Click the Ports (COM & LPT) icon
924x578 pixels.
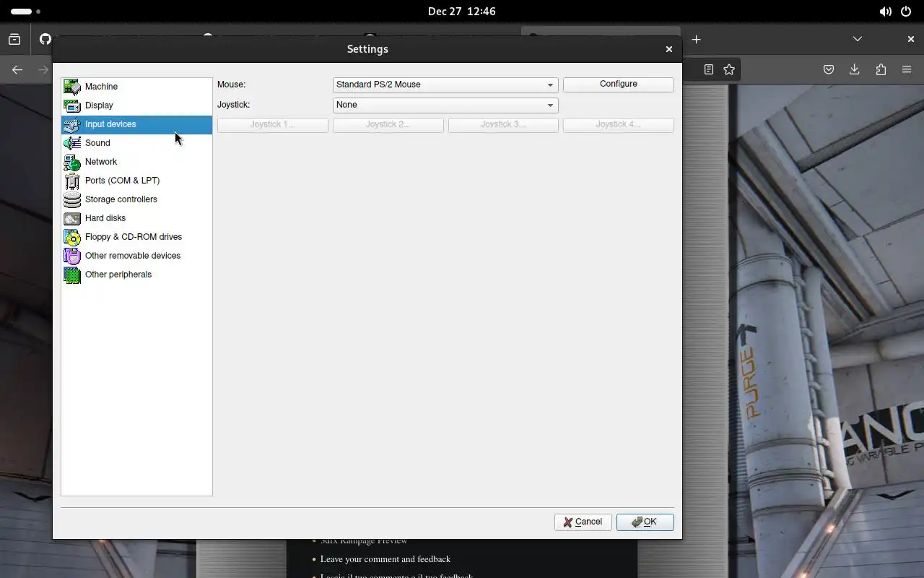72,181
